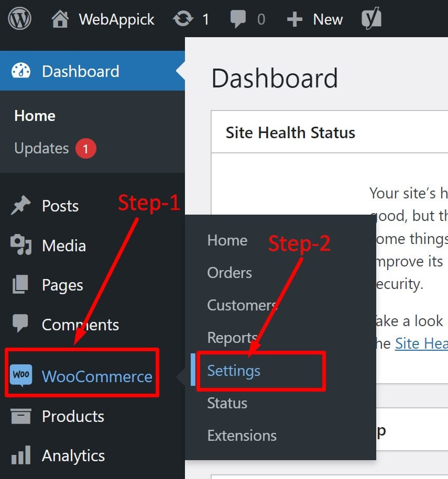The image size is (448, 479).
Task: Open the New content dropdown
Action: point(315,19)
